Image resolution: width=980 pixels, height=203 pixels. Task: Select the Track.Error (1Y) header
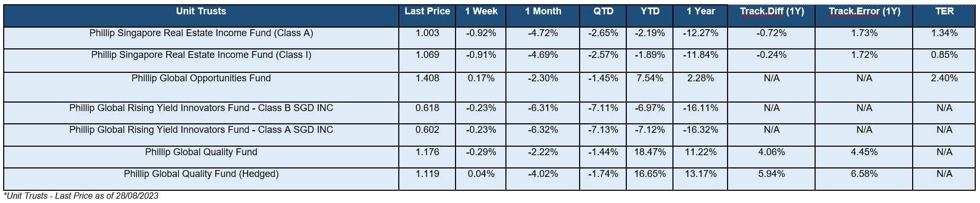click(x=864, y=11)
